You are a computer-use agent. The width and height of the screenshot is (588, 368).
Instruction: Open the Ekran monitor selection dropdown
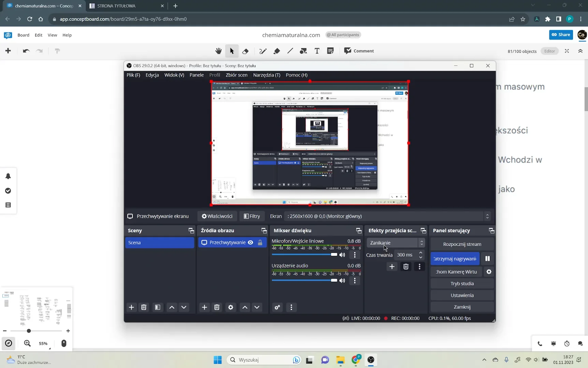[x=388, y=216]
